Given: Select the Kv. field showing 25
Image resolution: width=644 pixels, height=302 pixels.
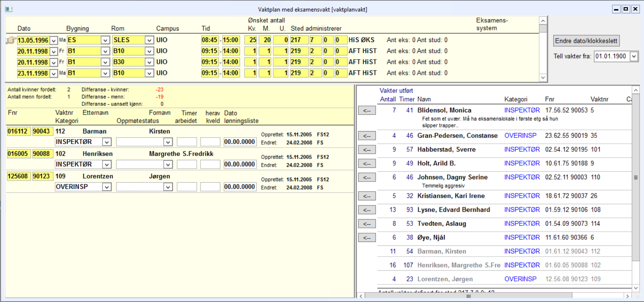Looking at the screenshot, I should [x=251, y=40].
